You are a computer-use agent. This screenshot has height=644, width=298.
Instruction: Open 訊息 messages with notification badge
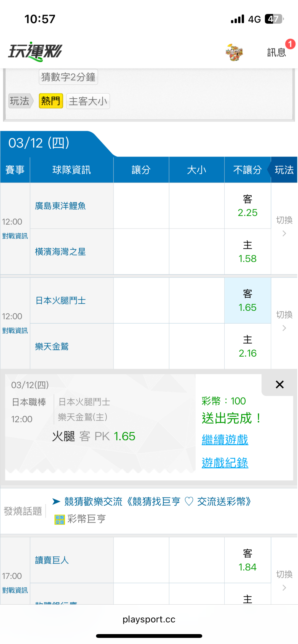(277, 52)
